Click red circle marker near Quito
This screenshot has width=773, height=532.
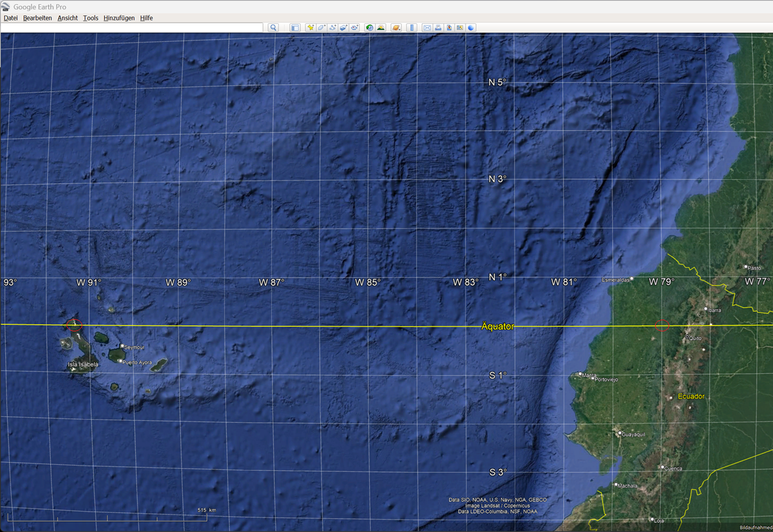click(662, 325)
